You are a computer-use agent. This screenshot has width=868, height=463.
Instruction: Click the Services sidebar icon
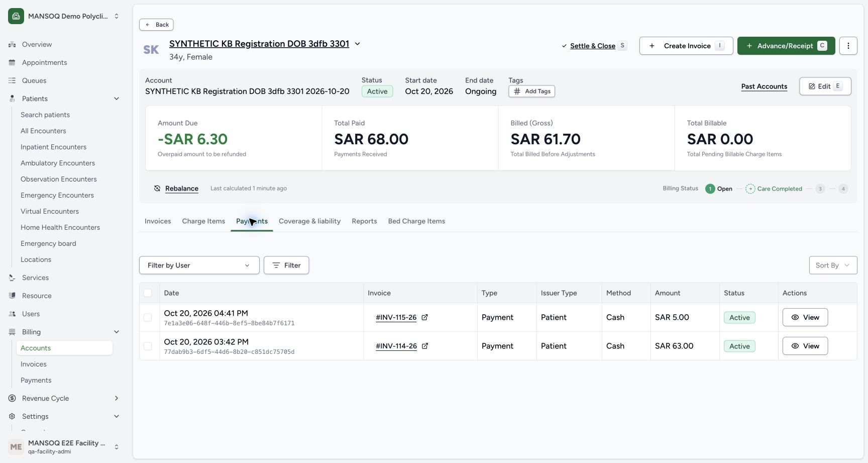tap(12, 277)
